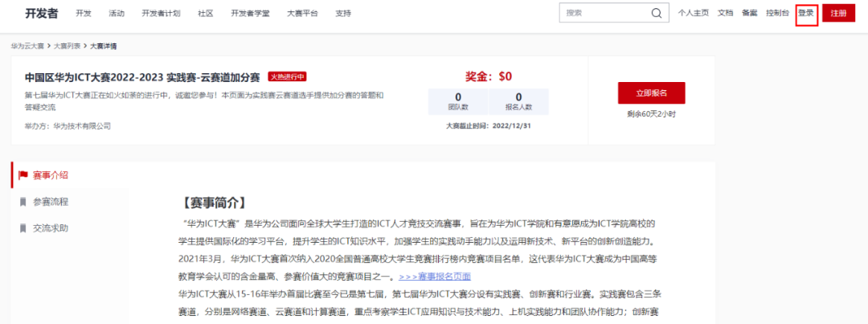Click the 举办方：华为技术有限公司 text
The width and height of the screenshot is (868, 324).
click(x=68, y=125)
